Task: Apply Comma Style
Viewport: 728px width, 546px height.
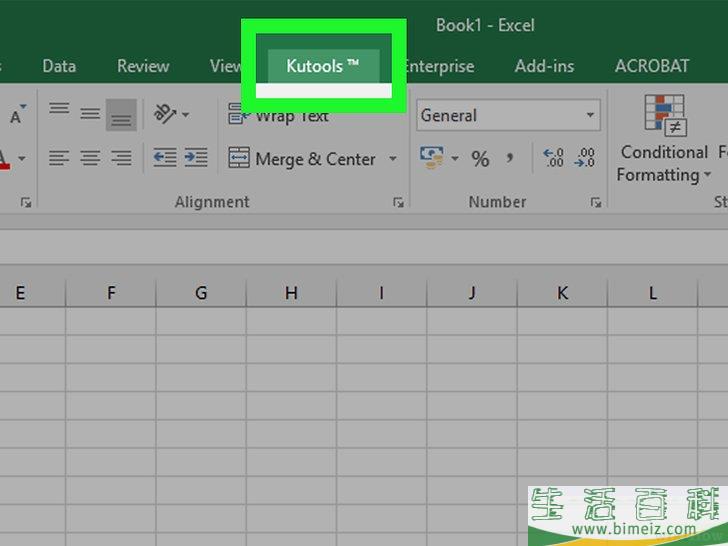Action: pos(510,159)
